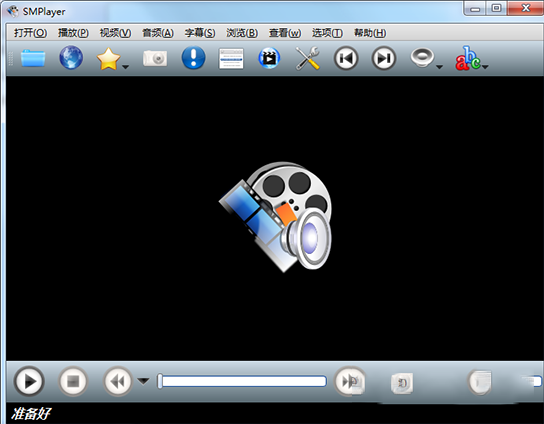
Task: Open the 选项(T) menu
Action: tap(327, 33)
